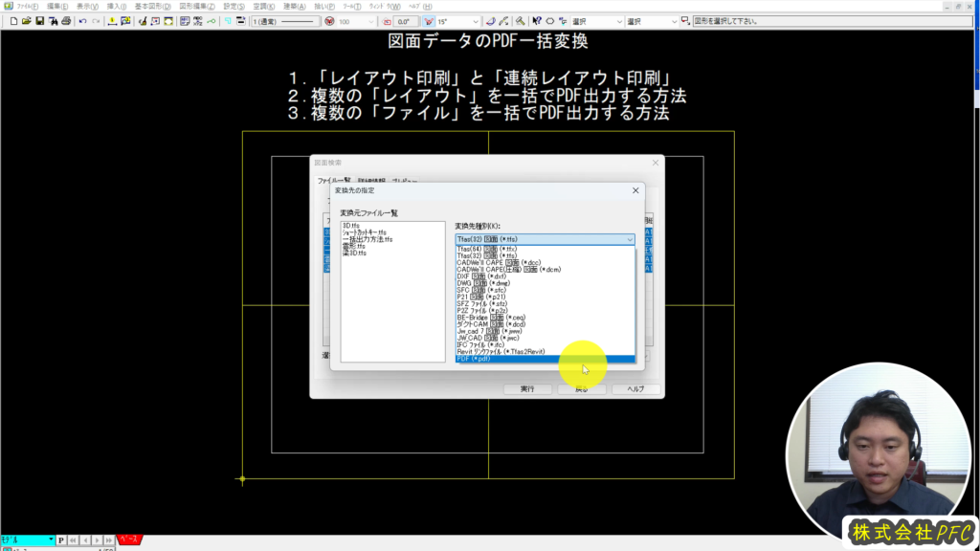Click the hammer tool icon in toolbar

(x=520, y=21)
